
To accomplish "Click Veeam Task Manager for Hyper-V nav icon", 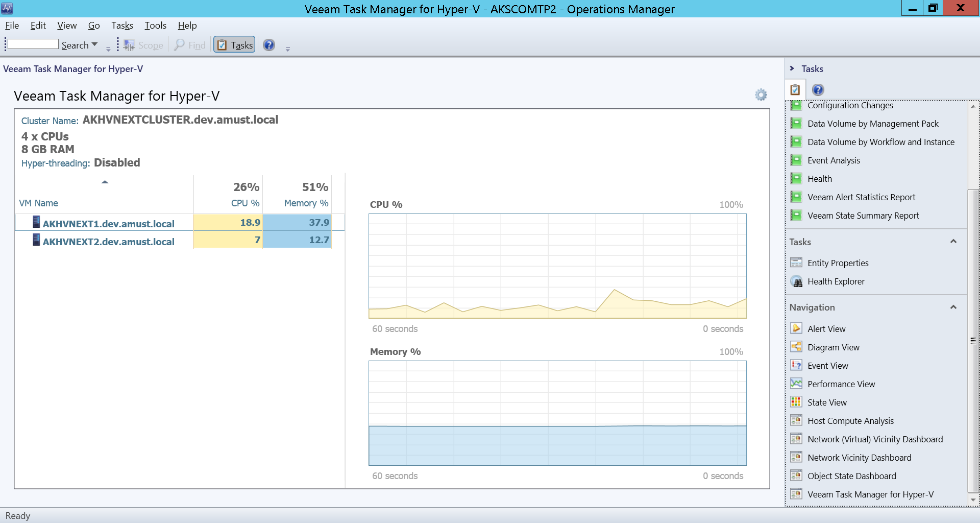I will (796, 494).
